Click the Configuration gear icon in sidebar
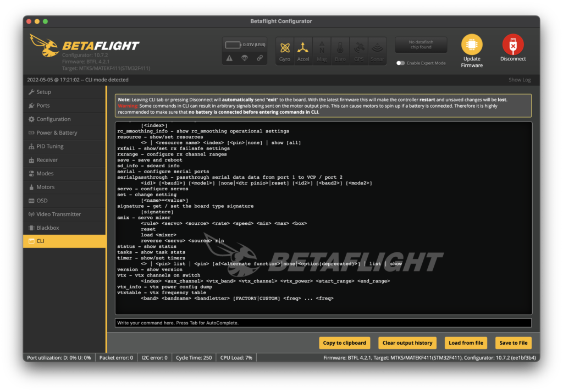Image resolution: width=563 pixels, height=392 pixels. [31, 119]
